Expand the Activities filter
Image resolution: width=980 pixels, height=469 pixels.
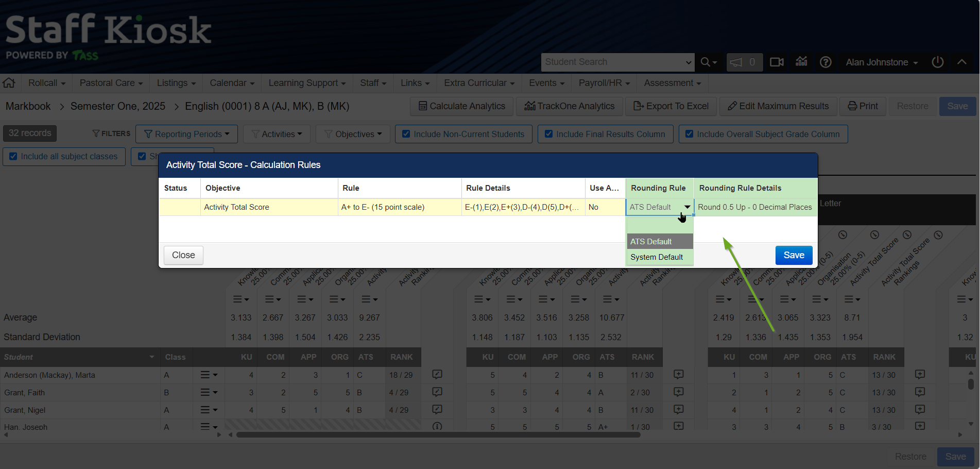tap(277, 134)
